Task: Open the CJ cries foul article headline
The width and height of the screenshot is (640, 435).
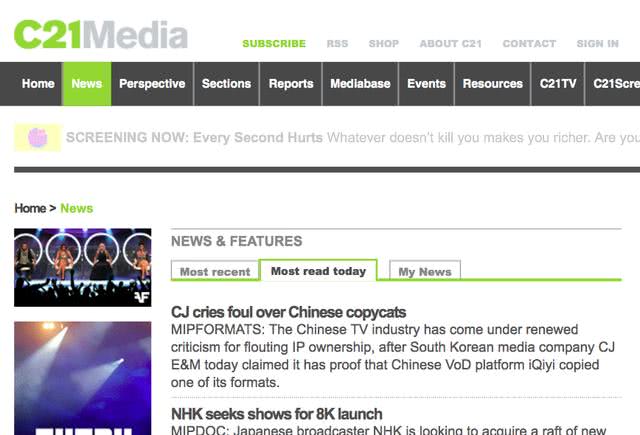Action: coord(289,312)
